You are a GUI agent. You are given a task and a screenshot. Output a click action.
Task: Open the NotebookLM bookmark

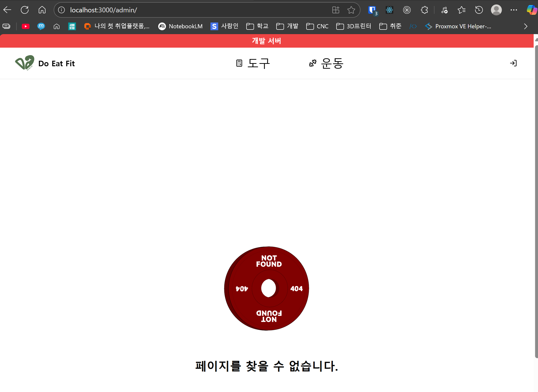click(x=180, y=26)
